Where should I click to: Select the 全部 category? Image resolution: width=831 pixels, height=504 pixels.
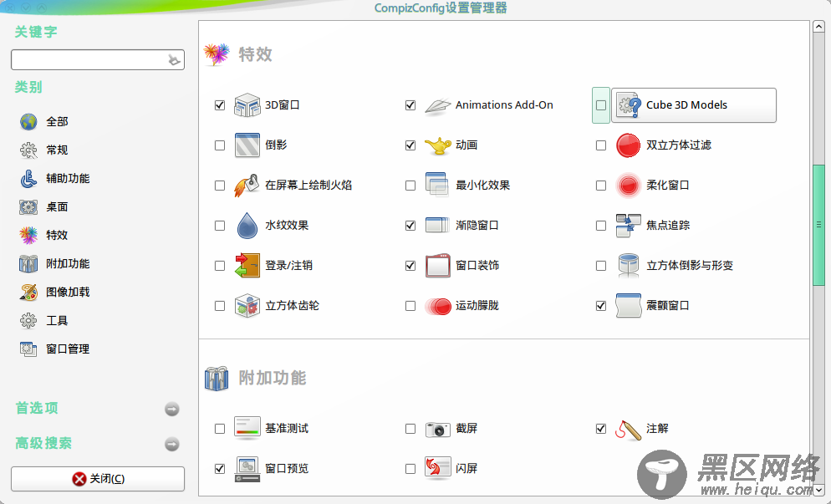click(x=57, y=121)
